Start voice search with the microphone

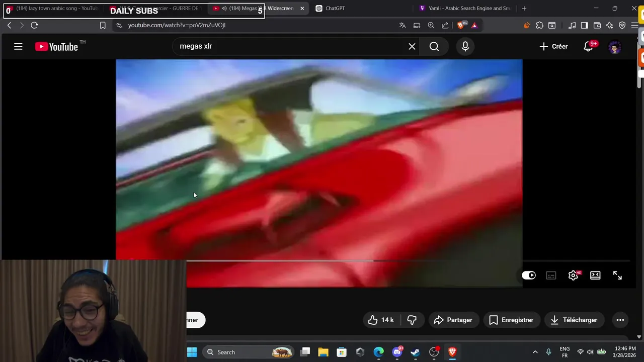tap(465, 46)
